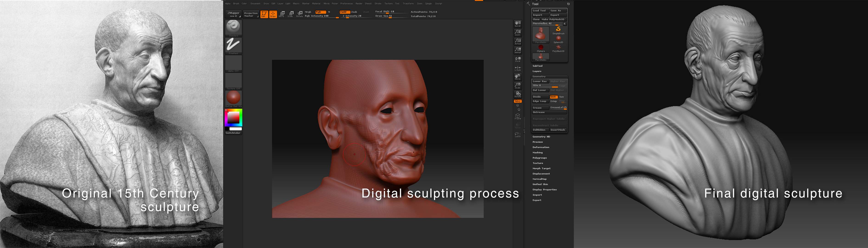Toggle XYZ rotation mode
The height and width of the screenshot is (248, 868).
pyautogui.click(x=518, y=101)
